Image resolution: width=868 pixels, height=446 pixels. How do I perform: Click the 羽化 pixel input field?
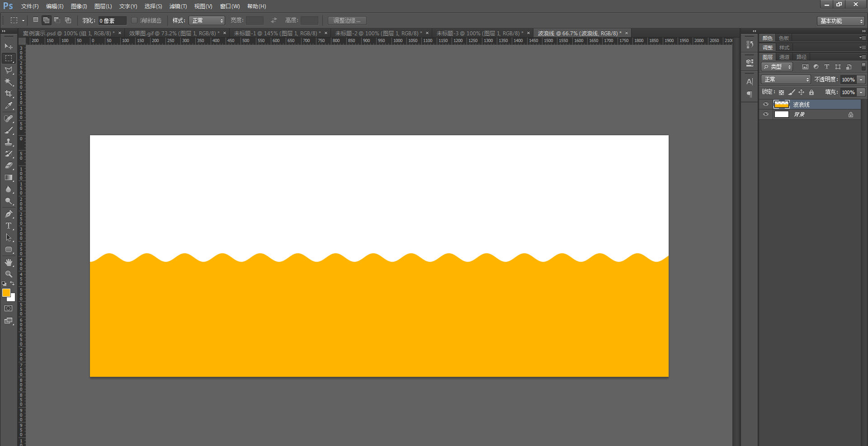click(x=112, y=21)
